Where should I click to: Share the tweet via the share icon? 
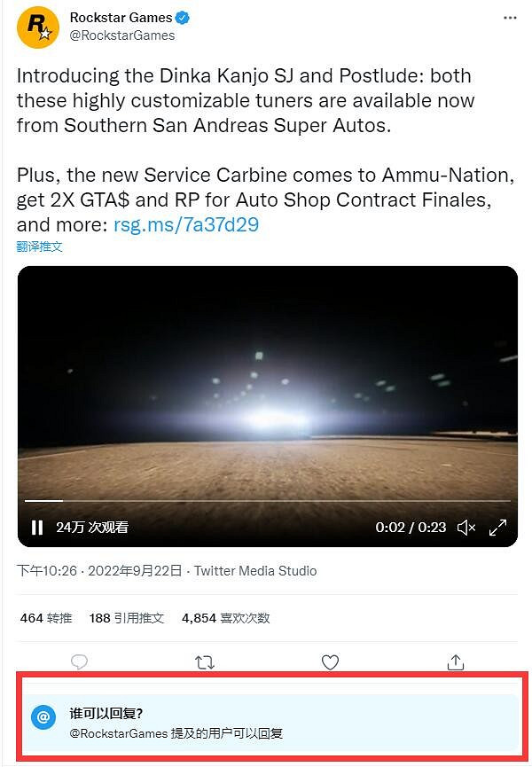click(x=456, y=661)
